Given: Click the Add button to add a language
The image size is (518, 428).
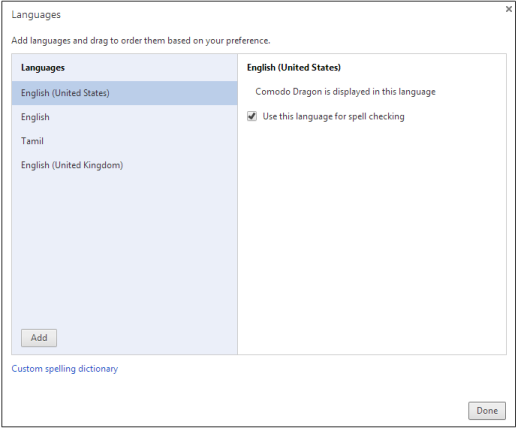Looking at the screenshot, I should coord(39,338).
